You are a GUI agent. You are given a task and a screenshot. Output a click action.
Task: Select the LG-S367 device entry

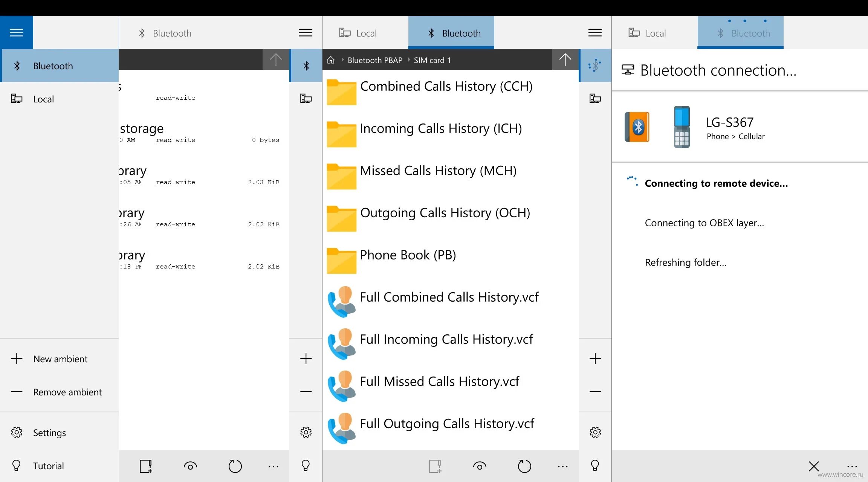[x=740, y=127]
